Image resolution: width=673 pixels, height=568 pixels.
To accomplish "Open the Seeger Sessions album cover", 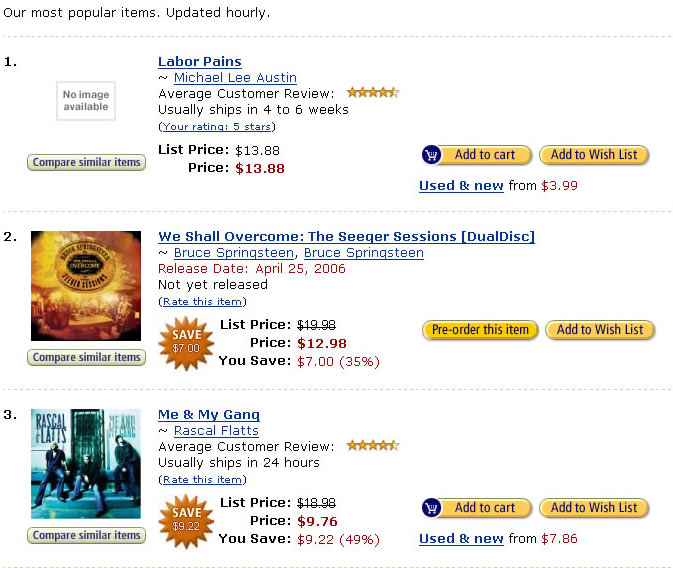I will 86,286.
